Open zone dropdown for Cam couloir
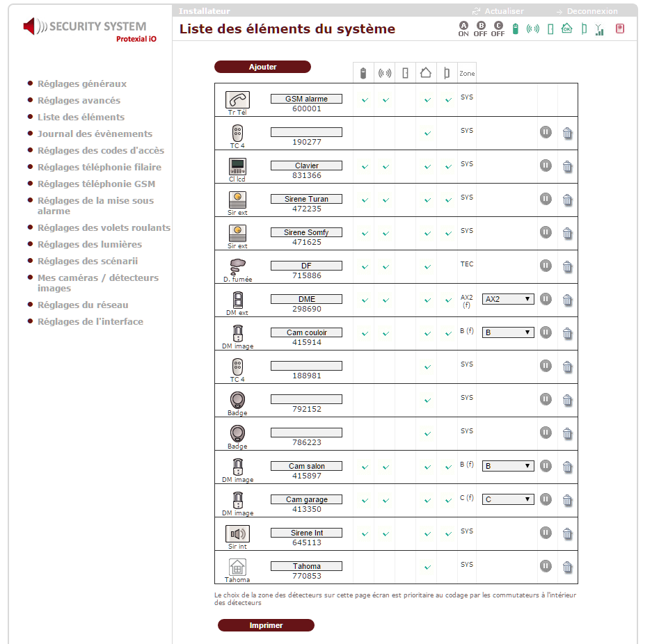This screenshot has width=659, height=644. pyautogui.click(x=508, y=332)
